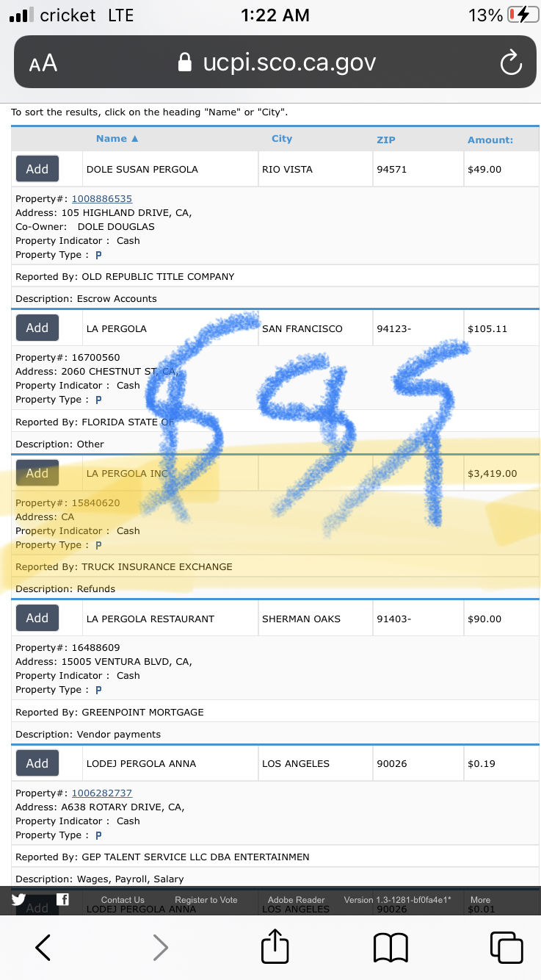Tap the Safari reload page icon

point(510,63)
